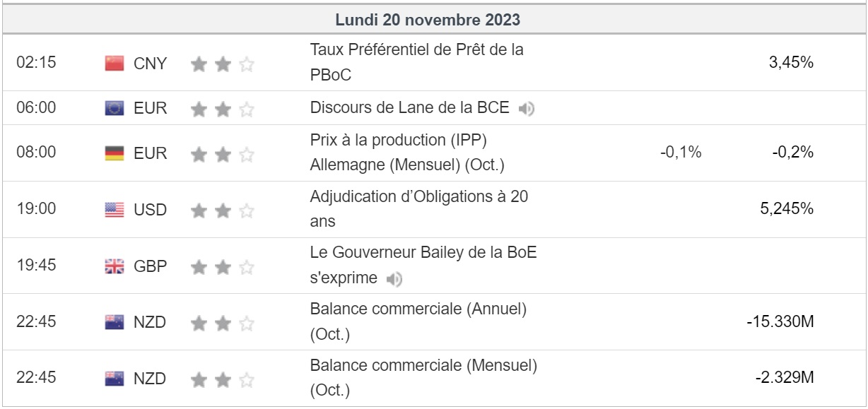Click the China flag icon next to CNY

114,64
